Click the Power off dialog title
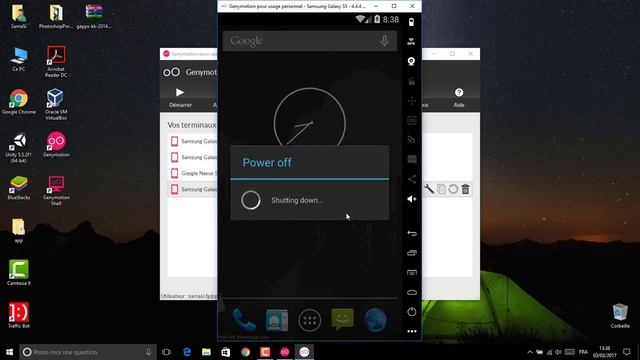Image resolution: width=640 pixels, height=360 pixels. pos(267,162)
